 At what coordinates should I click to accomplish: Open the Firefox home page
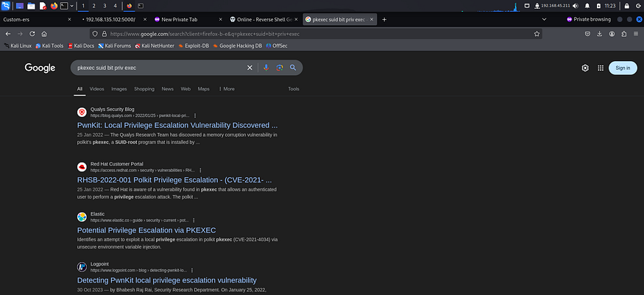[44, 34]
